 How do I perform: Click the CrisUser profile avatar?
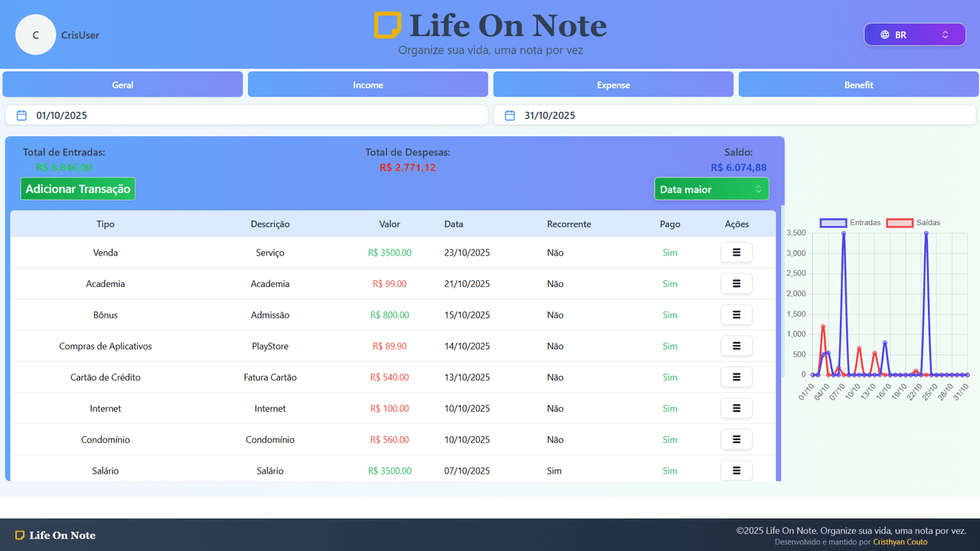[36, 35]
